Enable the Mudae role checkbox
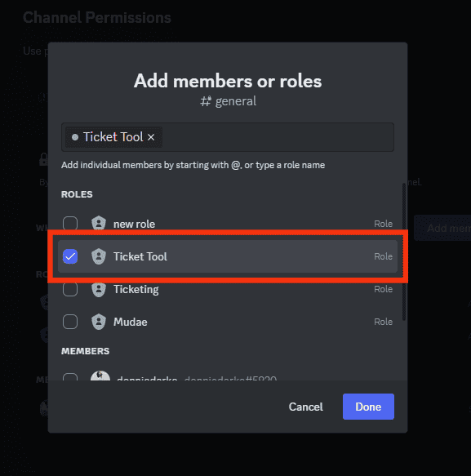The width and height of the screenshot is (471, 476). click(70, 322)
